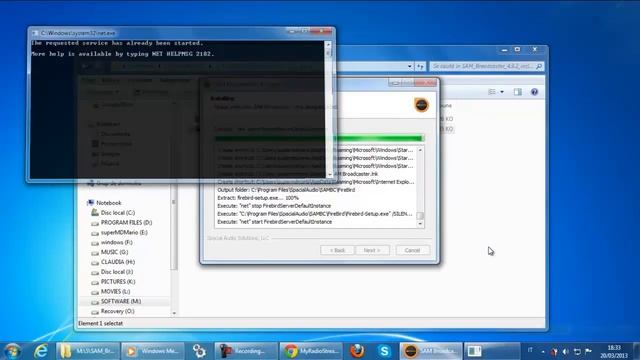Click the Next button in the installer
The image size is (640, 360).
pos(371,250)
